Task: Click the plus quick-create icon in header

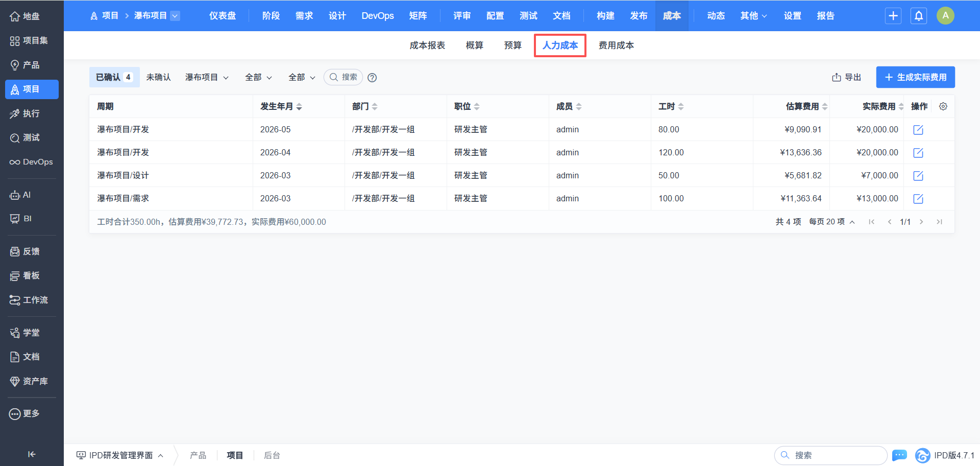Action: (893, 16)
